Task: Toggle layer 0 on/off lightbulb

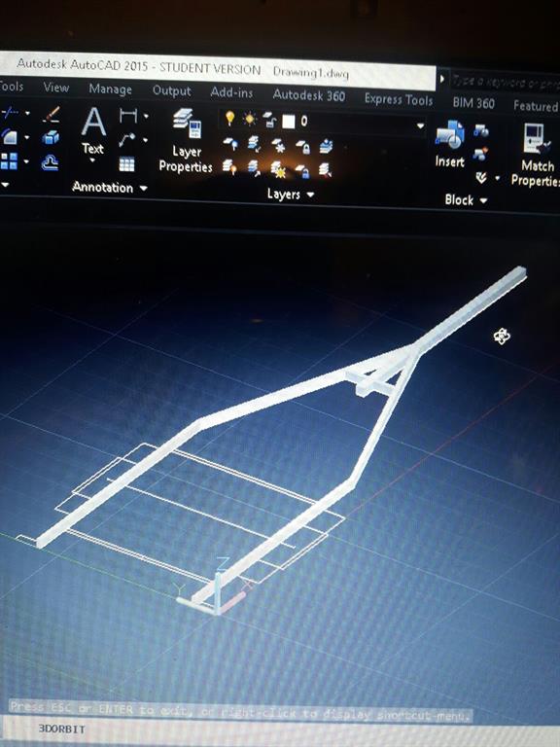Action: pos(230,118)
